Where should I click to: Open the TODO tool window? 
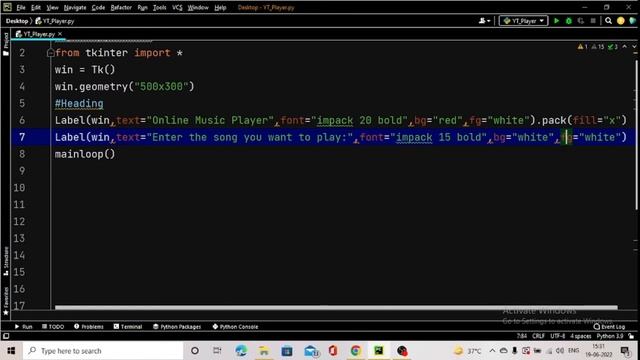(53, 327)
